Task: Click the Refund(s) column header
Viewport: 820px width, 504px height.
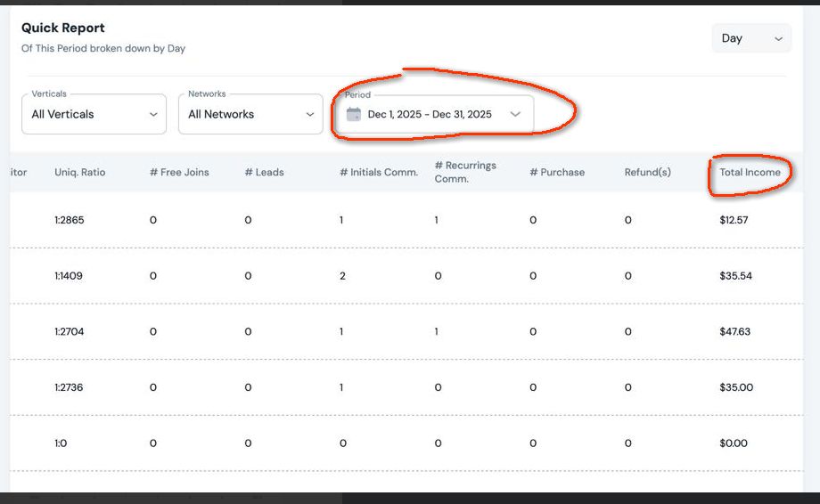Action: click(x=647, y=172)
